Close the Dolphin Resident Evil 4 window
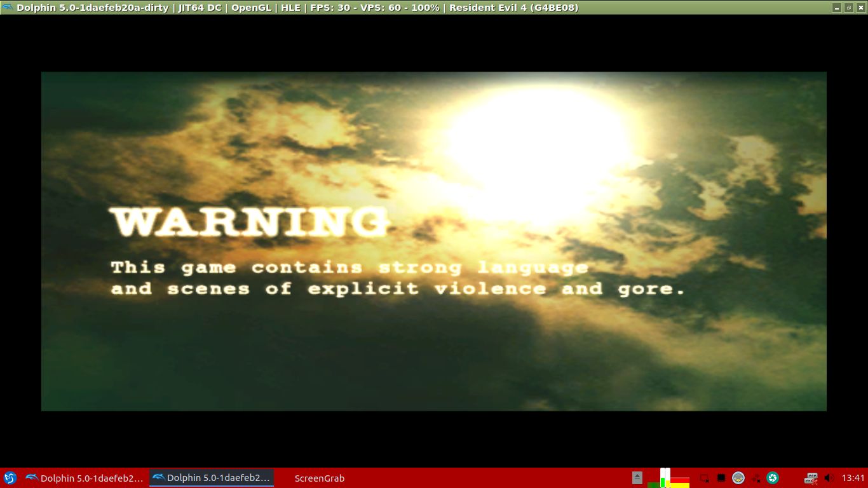Image resolution: width=868 pixels, height=488 pixels. (x=860, y=8)
